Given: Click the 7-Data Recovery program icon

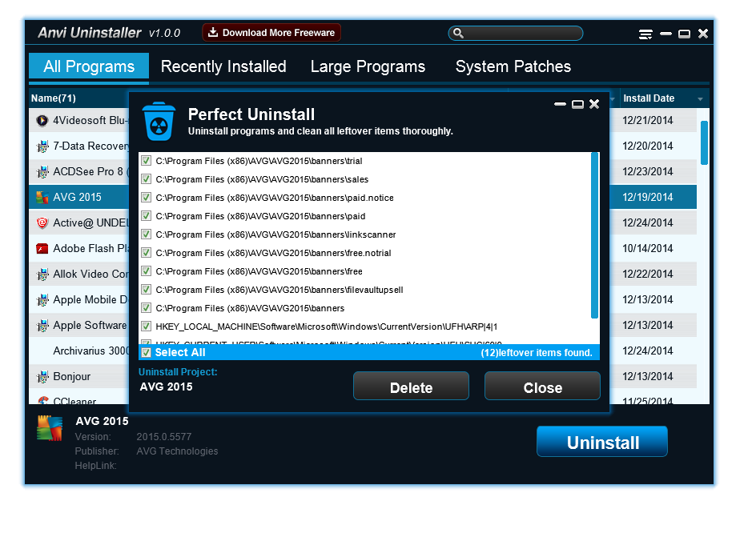Looking at the screenshot, I should [x=42, y=146].
